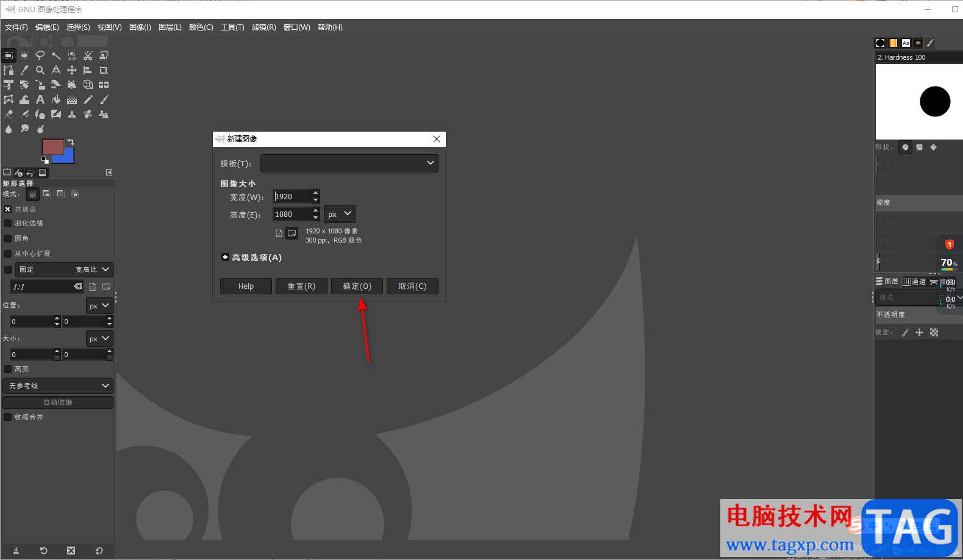Enable the 从中心扩展 expand from center checkbox
The width and height of the screenshot is (963, 560).
click(8, 253)
